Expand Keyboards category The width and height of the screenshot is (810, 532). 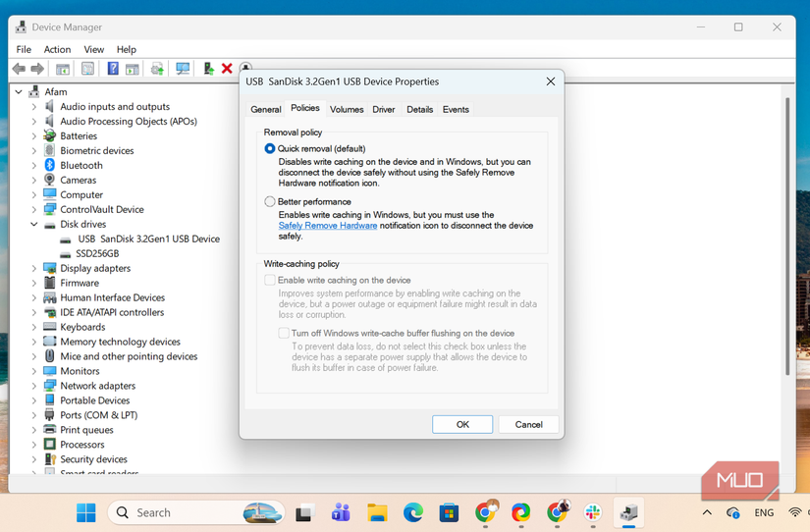pyautogui.click(x=34, y=327)
